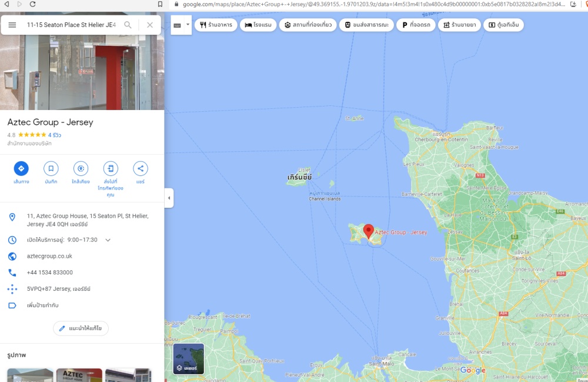
Task: Click the Share icon
Action: [141, 169]
